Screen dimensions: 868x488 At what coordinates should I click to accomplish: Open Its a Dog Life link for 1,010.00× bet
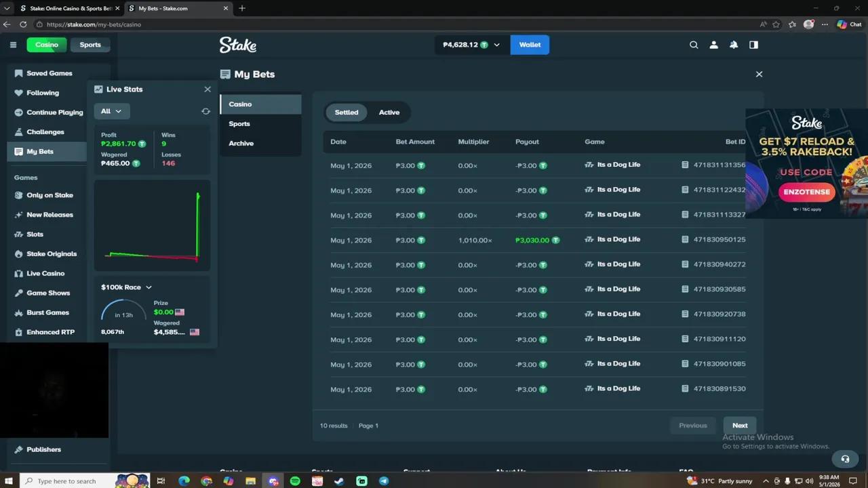point(618,239)
